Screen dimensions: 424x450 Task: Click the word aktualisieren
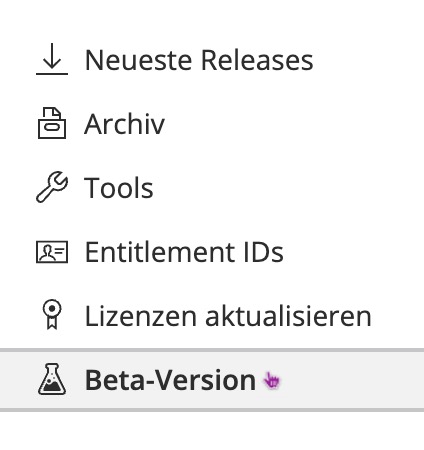pos(288,316)
